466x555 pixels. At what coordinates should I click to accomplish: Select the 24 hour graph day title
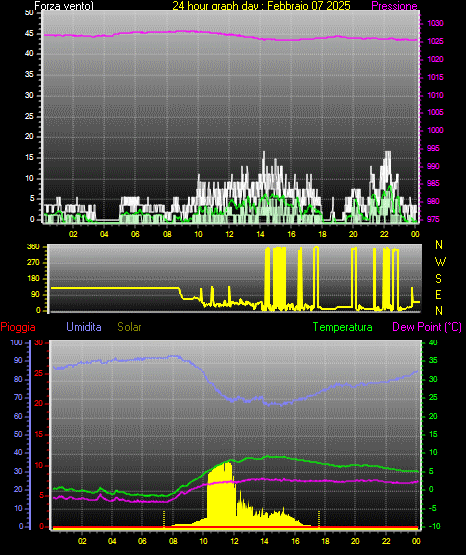click(261, 6)
